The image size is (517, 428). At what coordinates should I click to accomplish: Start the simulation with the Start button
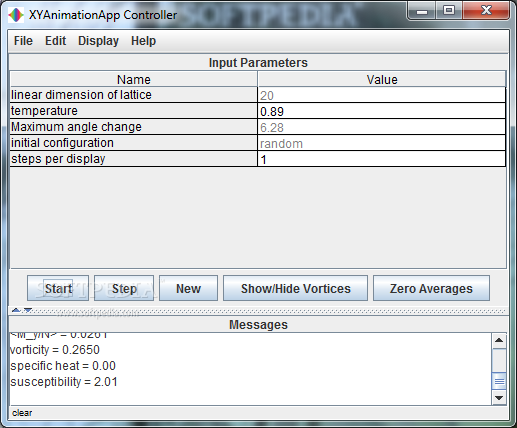point(58,288)
